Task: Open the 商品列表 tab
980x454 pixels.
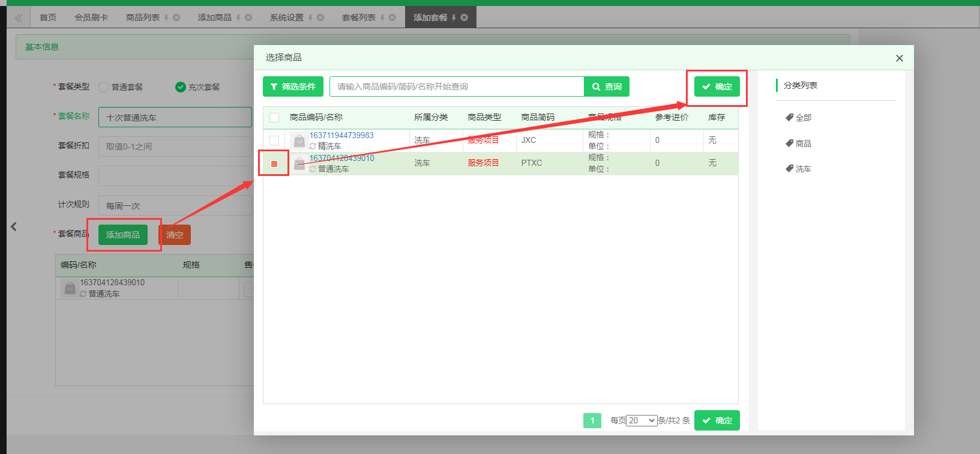Action: (143, 17)
